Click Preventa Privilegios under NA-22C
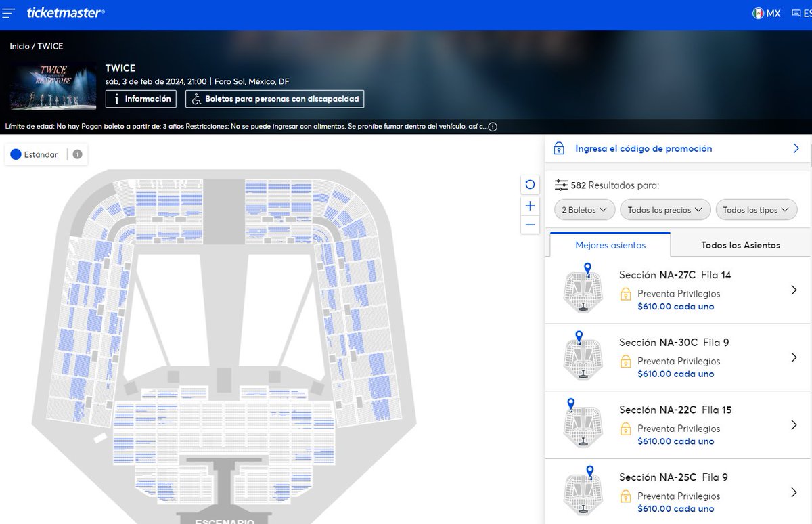812x524 pixels. [x=679, y=429]
